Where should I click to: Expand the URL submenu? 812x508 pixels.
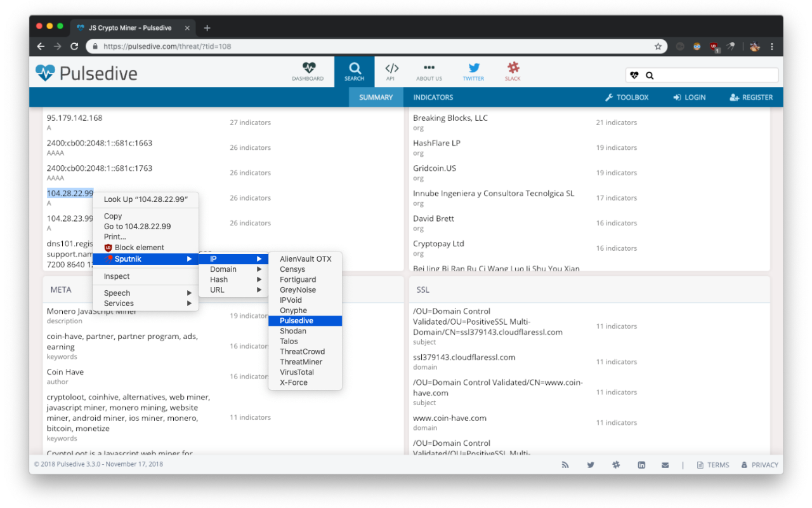click(x=233, y=290)
